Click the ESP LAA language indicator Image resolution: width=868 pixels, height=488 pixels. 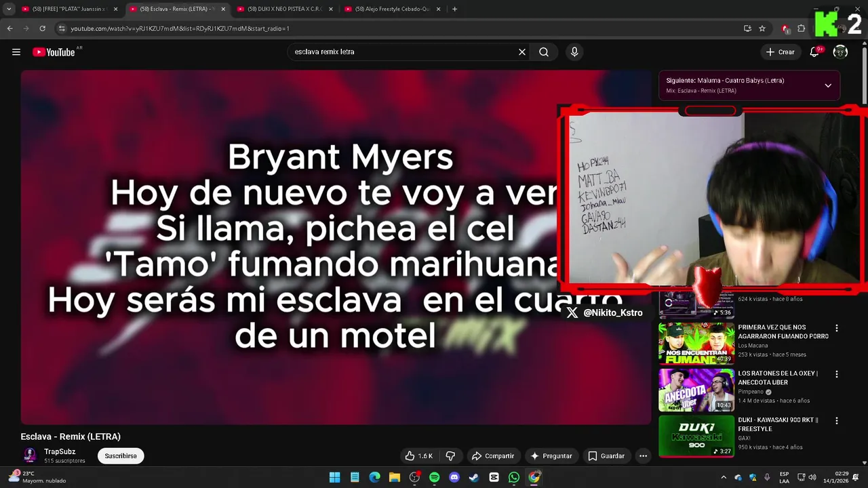(784, 477)
